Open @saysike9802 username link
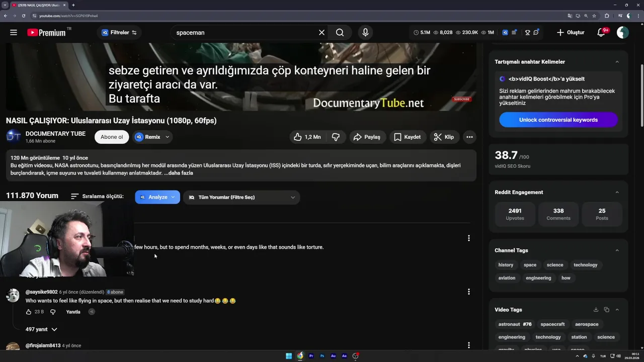 (42, 292)
